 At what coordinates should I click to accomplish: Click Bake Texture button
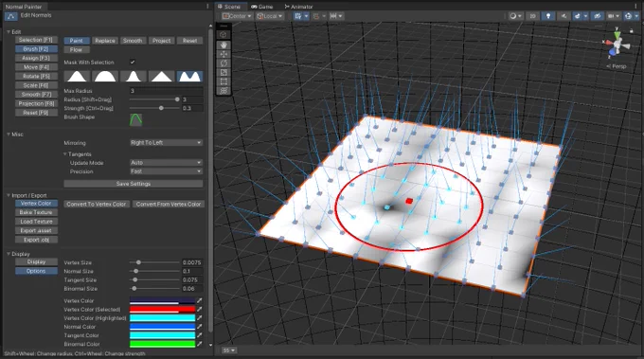click(x=36, y=212)
